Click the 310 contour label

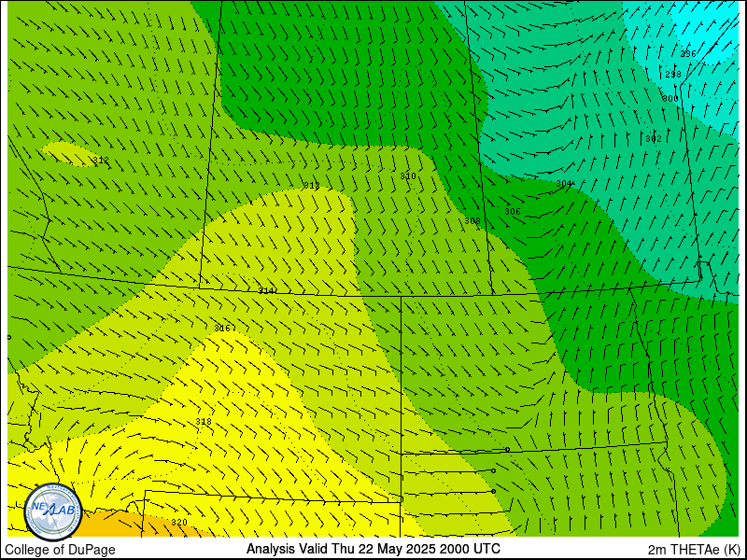408,176
